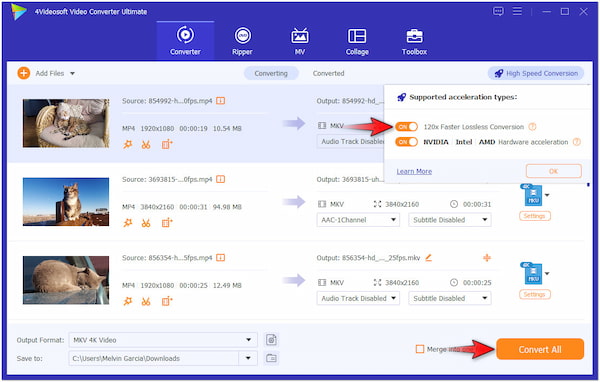Select the cat sitting outdoors video thumbnail
Viewport: 600px width, 382px height.
point(66,202)
